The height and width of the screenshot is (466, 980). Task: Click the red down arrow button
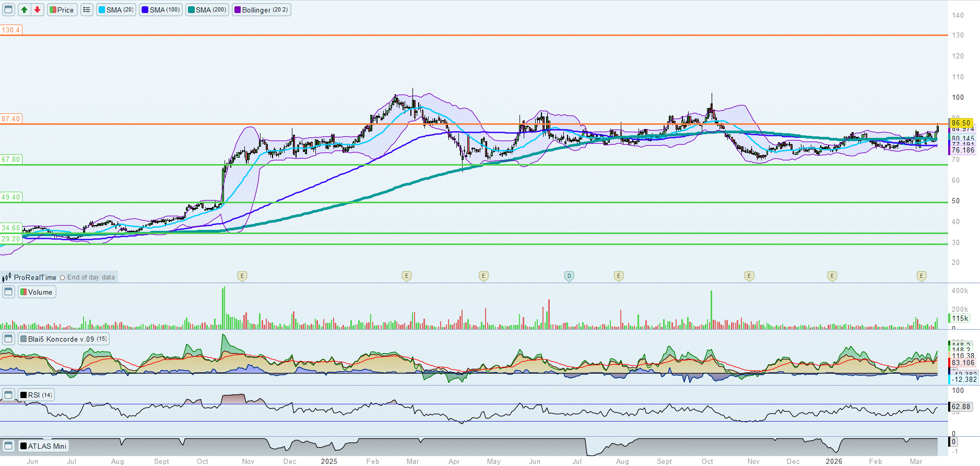pyautogui.click(x=37, y=10)
